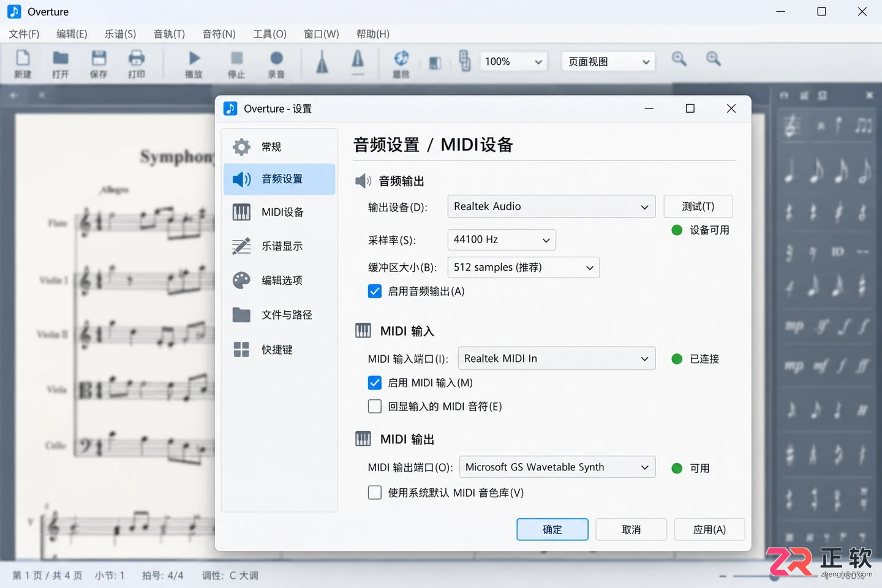This screenshot has width=882, height=588.
Task: Open the 乐谱显示 settings category
Action: (x=279, y=246)
